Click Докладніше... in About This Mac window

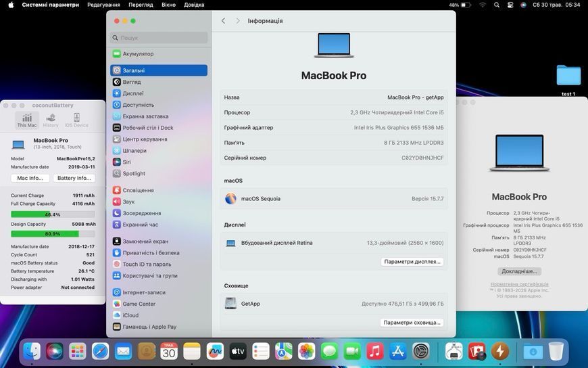click(x=519, y=271)
